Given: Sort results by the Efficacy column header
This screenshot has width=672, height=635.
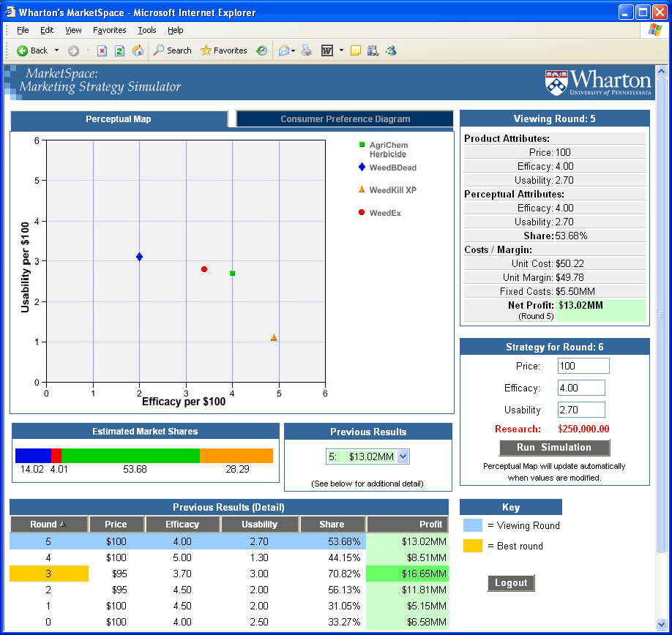Looking at the screenshot, I should pyautogui.click(x=182, y=524).
